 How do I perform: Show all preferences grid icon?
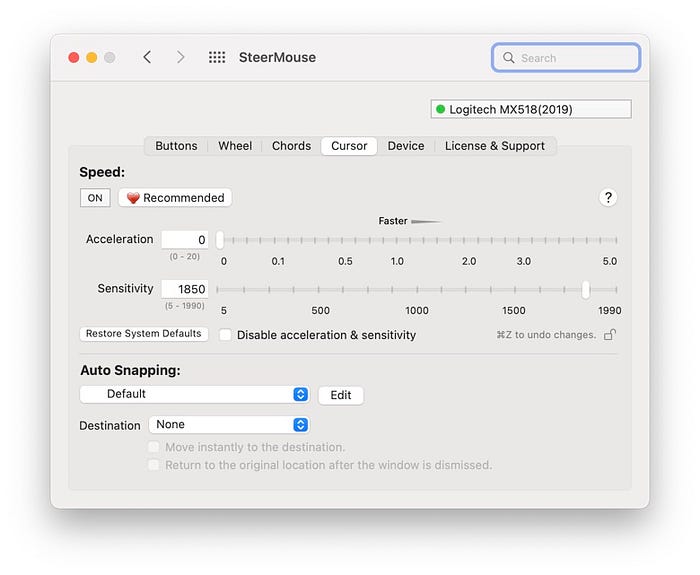(x=217, y=57)
